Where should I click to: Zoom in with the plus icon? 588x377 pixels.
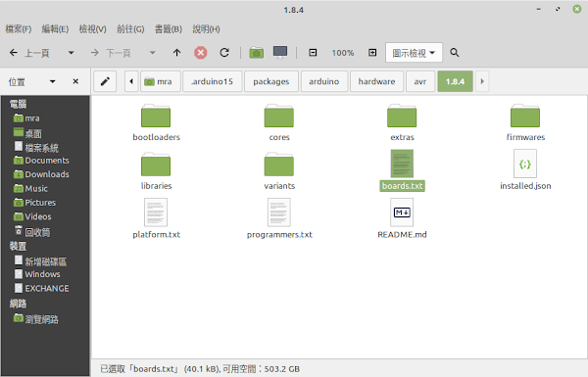point(372,53)
